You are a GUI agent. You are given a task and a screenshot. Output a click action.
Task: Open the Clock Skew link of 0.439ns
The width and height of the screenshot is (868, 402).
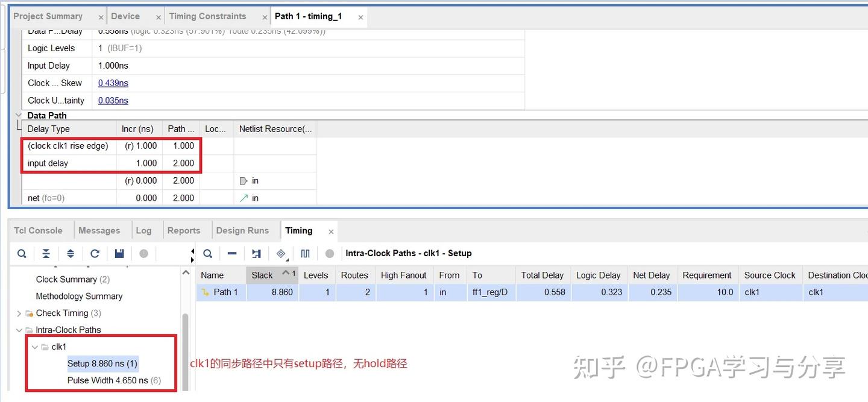(x=113, y=83)
